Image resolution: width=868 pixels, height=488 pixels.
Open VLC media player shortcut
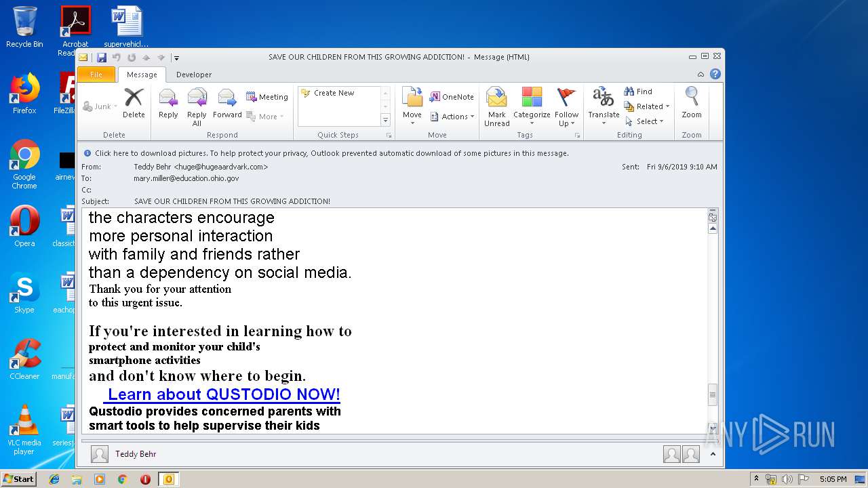(x=24, y=430)
